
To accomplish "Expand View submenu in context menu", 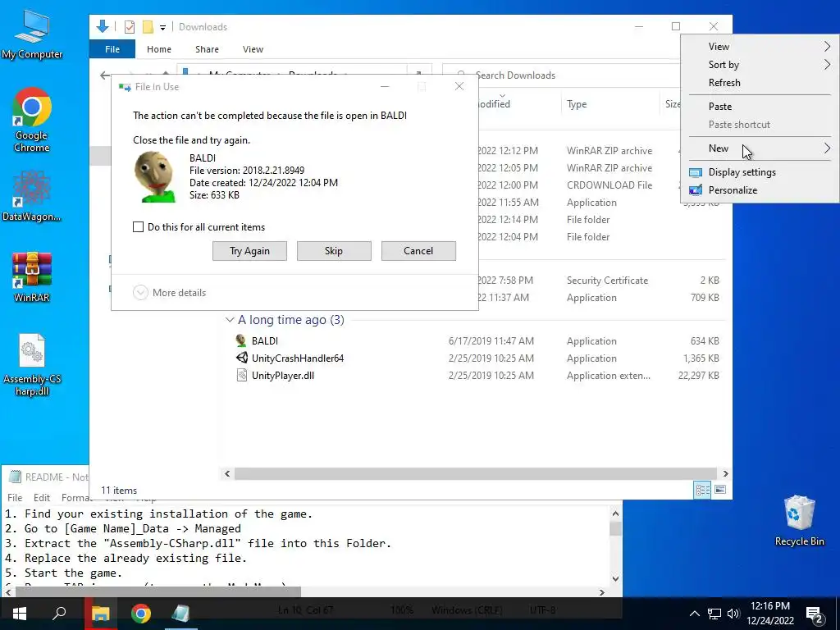I will [x=760, y=47].
